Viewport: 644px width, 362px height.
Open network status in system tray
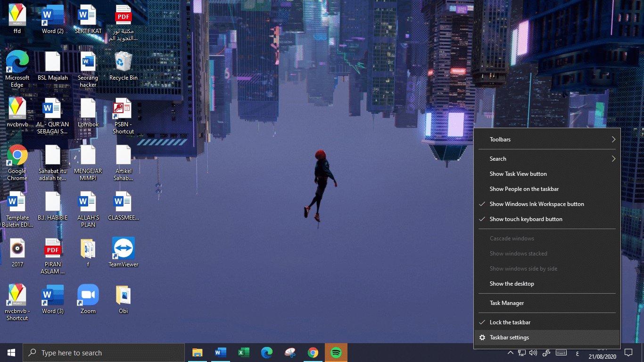(522, 353)
